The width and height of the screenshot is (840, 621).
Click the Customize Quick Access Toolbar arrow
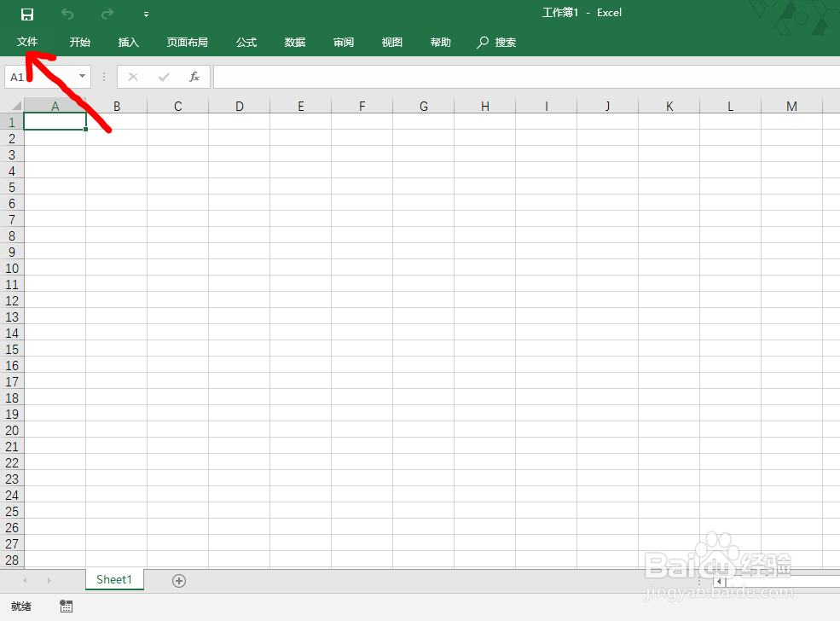pos(145,13)
